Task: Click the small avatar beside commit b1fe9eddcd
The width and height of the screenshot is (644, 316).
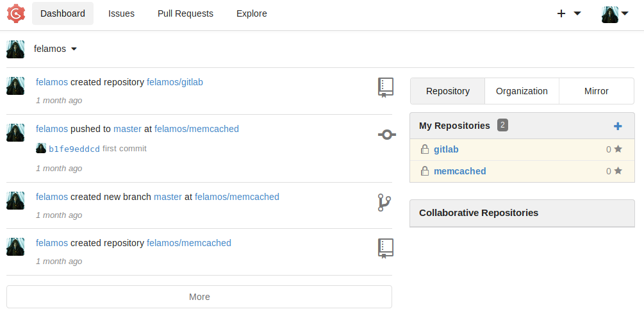Action: pos(41,149)
